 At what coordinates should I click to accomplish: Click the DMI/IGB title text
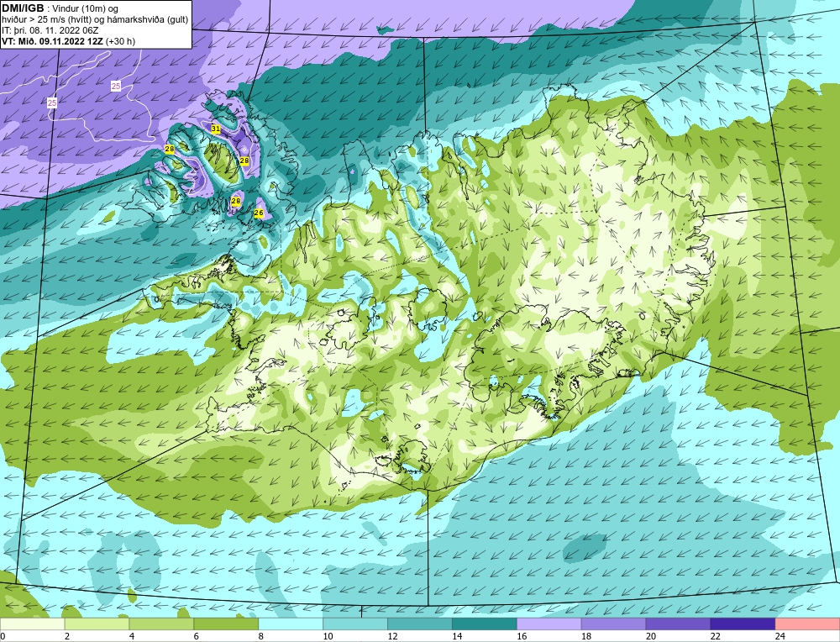[23, 8]
